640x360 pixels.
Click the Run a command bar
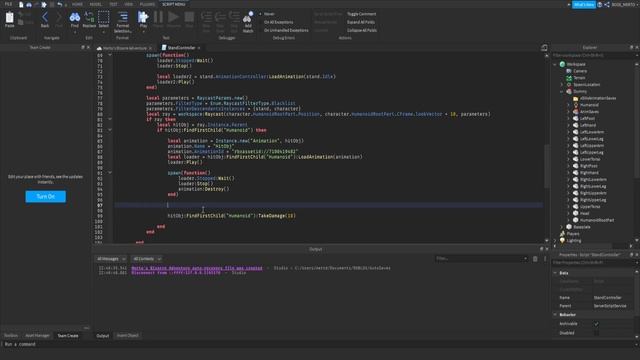320,344
